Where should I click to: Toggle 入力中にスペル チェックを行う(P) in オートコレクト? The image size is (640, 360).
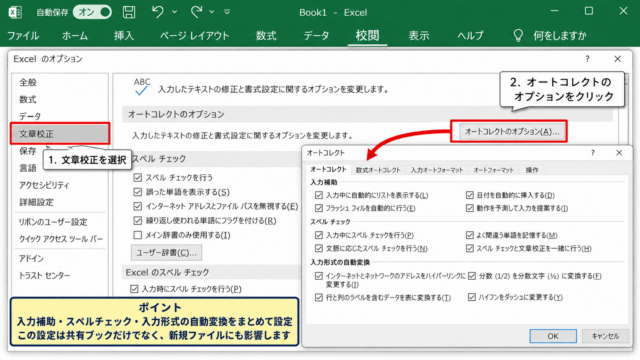click(x=319, y=235)
